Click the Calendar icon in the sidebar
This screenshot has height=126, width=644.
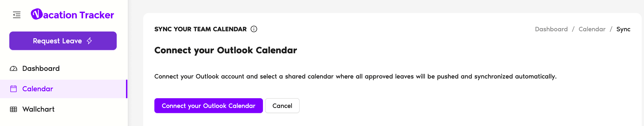click(x=13, y=89)
